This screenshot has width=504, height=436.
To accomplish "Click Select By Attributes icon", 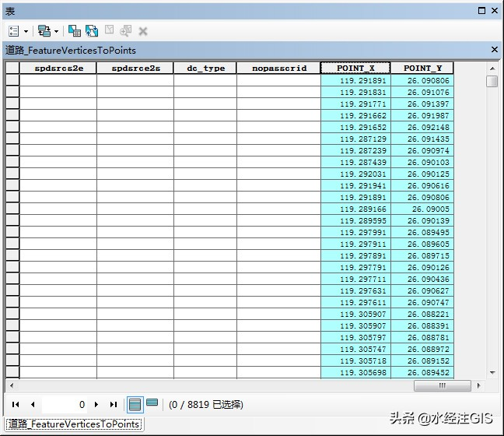I will 75,31.
